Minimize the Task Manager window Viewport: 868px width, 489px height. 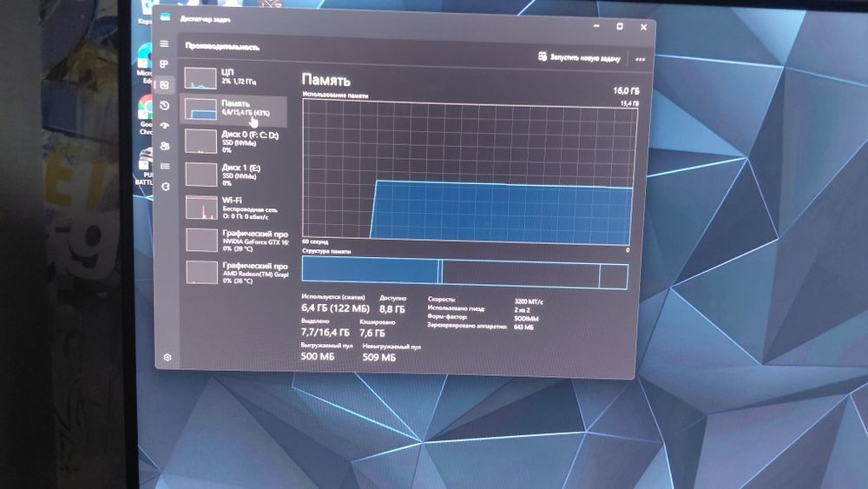coord(596,25)
